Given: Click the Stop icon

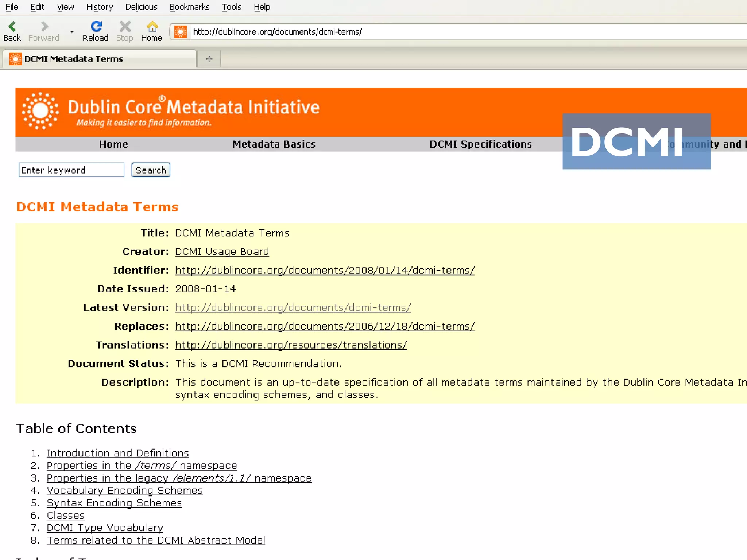Looking at the screenshot, I should [125, 26].
